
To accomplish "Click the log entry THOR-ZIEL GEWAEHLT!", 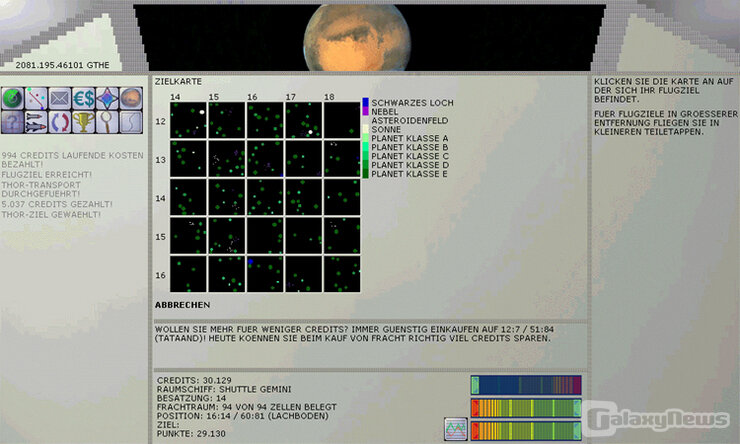I will (x=51, y=215).
